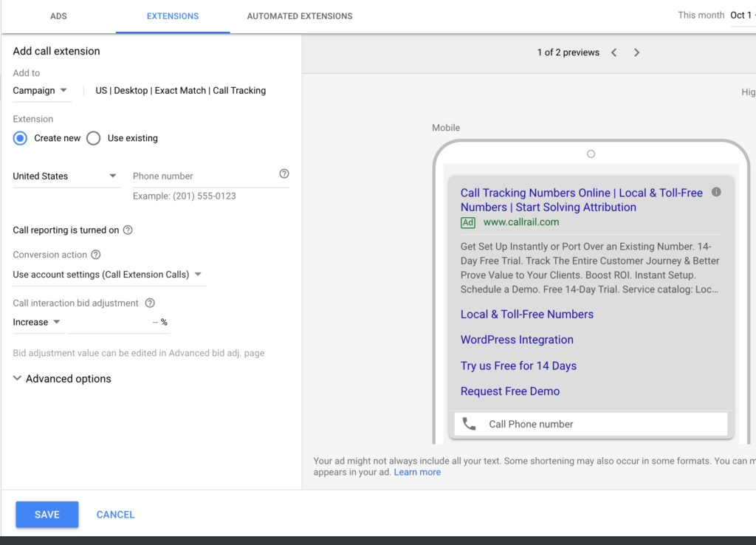The height and width of the screenshot is (545, 756).
Task: Select the Extensions tab
Action: (173, 16)
